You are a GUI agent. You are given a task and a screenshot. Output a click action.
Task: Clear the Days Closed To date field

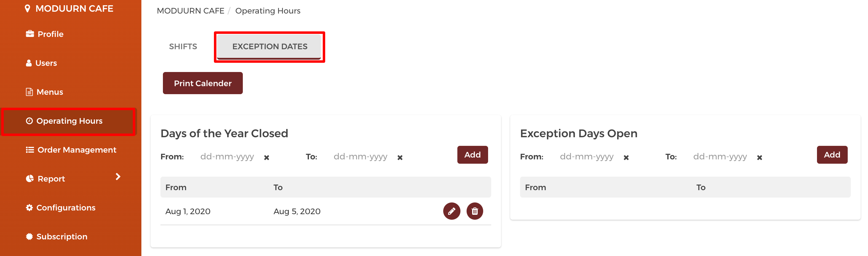400,158
